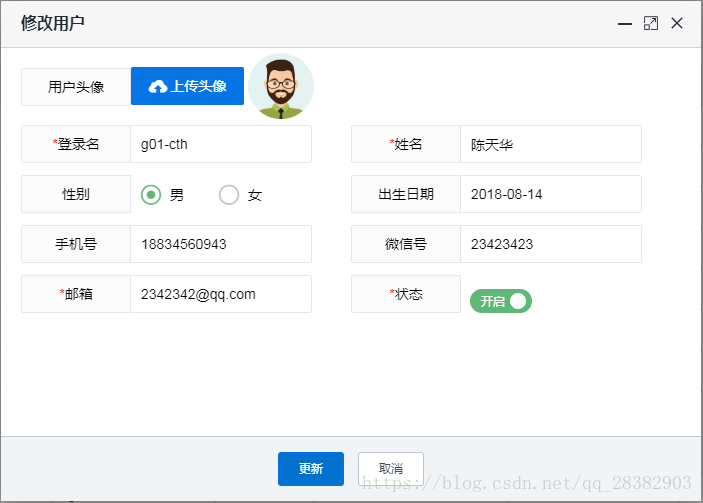
Task: Click the *状态 label
Action: coord(406,294)
